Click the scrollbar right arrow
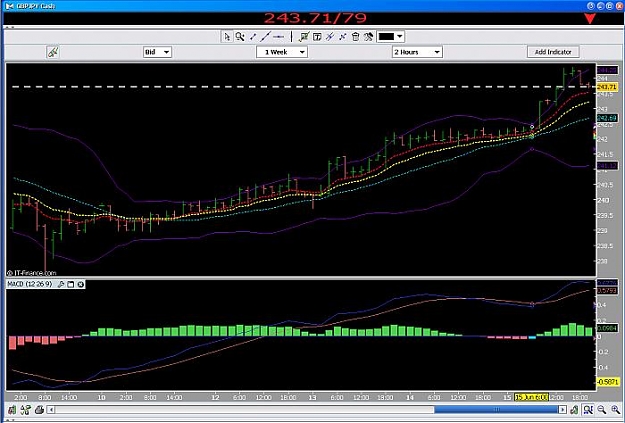625x423 pixels. 562,409
